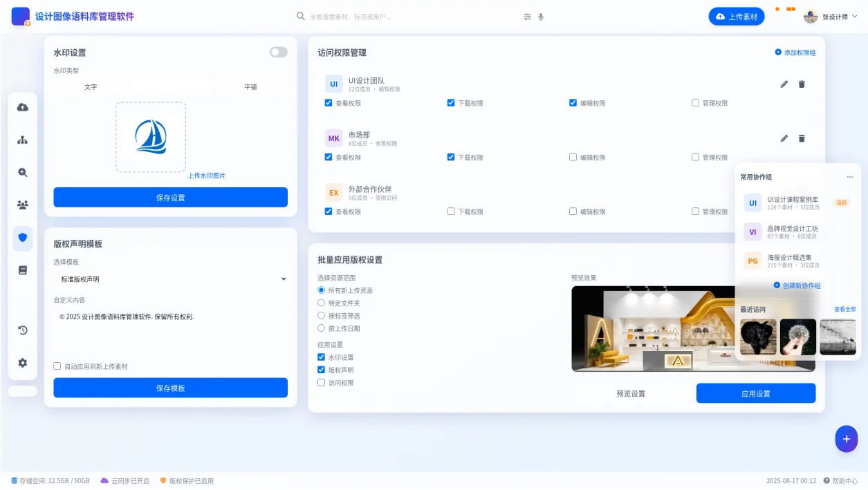
Task: Edit the 市场部 permission group
Action: click(784, 138)
